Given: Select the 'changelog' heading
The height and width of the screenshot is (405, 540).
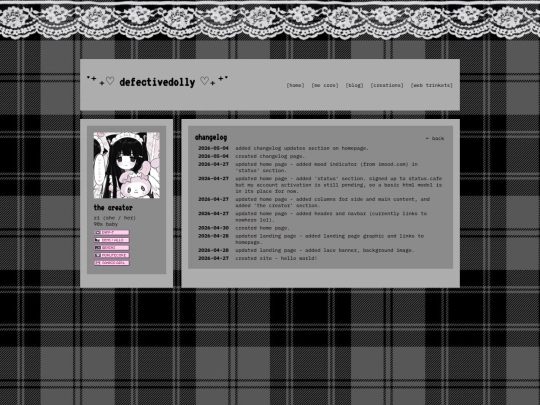Looking at the screenshot, I should tap(211, 137).
